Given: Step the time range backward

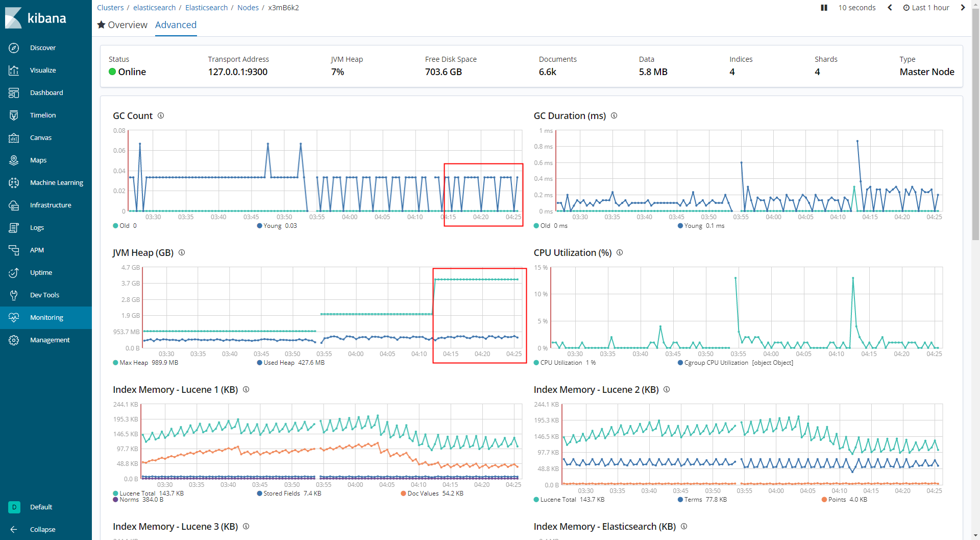Looking at the screenshot, I should coord(890,8).
